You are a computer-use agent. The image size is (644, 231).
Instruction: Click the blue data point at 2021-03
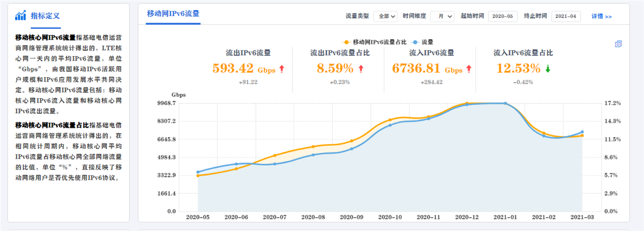pyautogui.click(x=582, y=132)
